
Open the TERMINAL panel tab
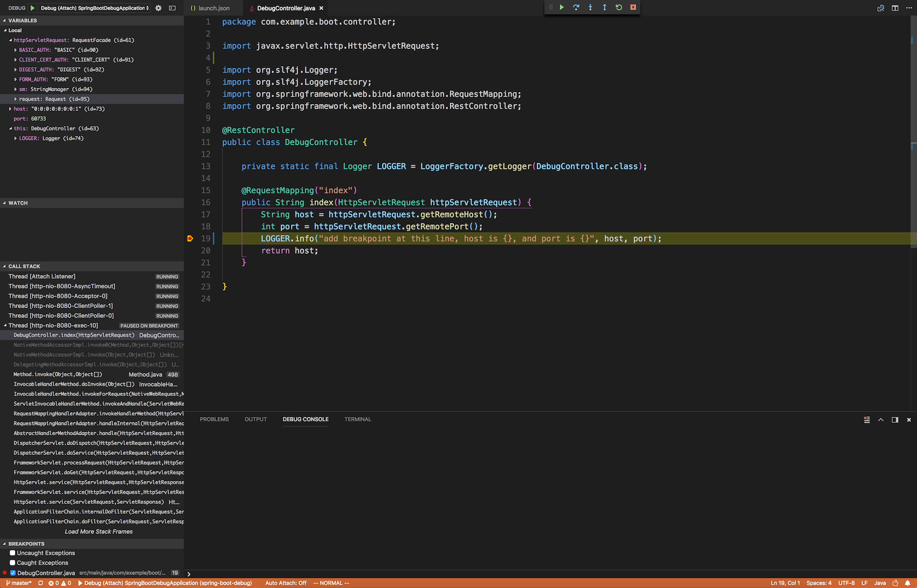[357, 419]
